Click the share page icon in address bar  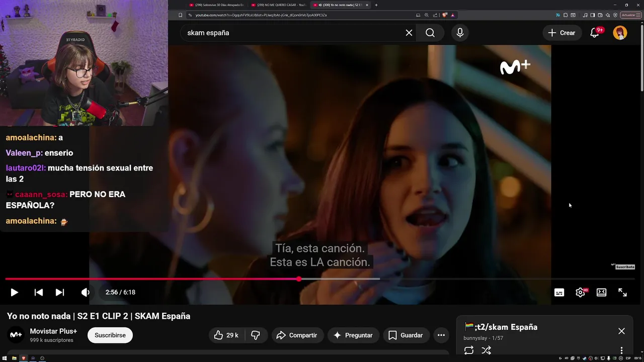(x=435, y=15)
